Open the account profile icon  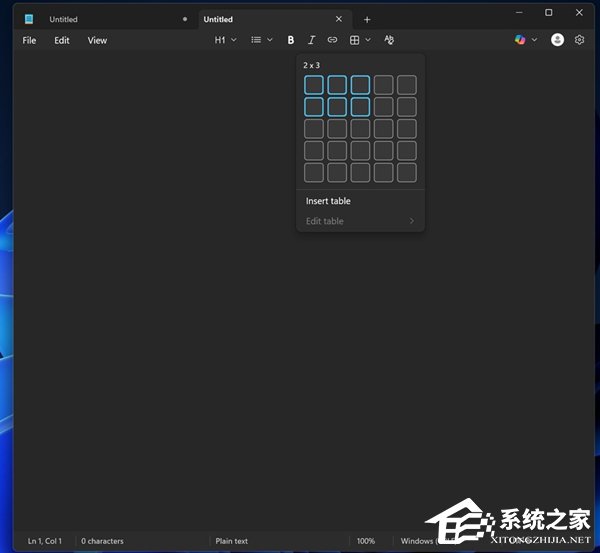[557, 39]
